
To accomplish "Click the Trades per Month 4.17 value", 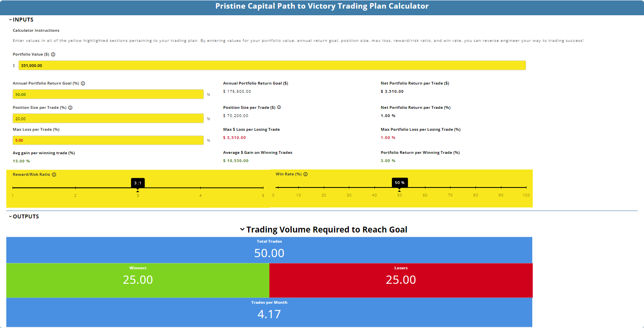I will (269, 314).
